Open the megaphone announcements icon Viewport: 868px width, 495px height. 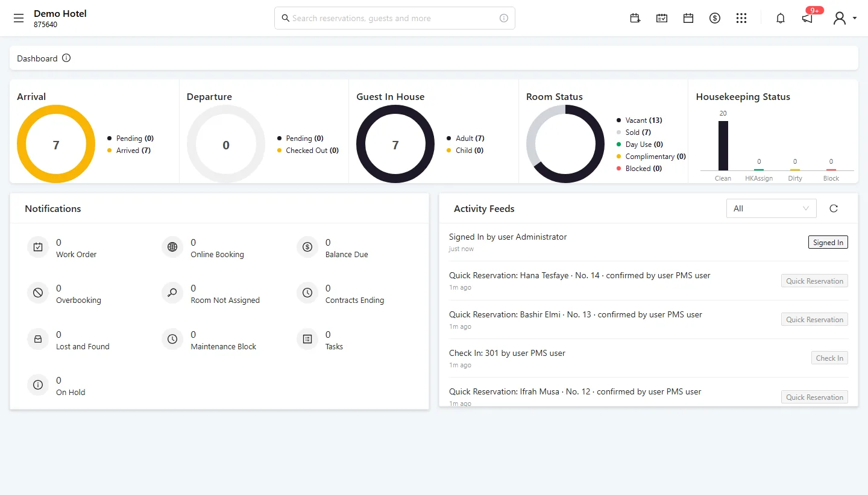[807, 18]
